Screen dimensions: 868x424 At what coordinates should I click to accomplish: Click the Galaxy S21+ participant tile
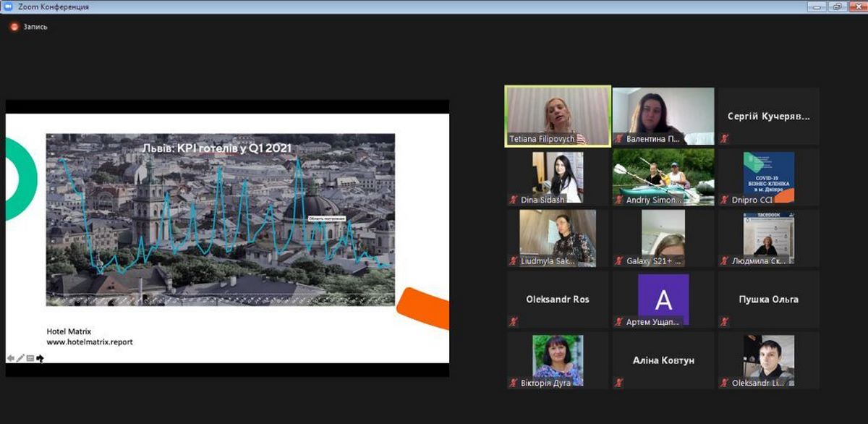(x=663, y=237)
